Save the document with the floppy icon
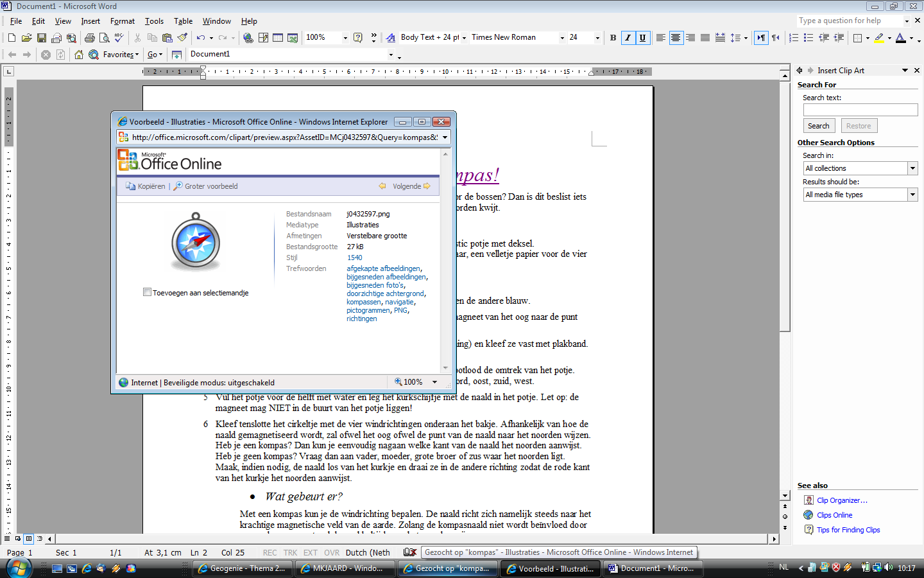The image size is (924, 578). [x=41, y=38]
